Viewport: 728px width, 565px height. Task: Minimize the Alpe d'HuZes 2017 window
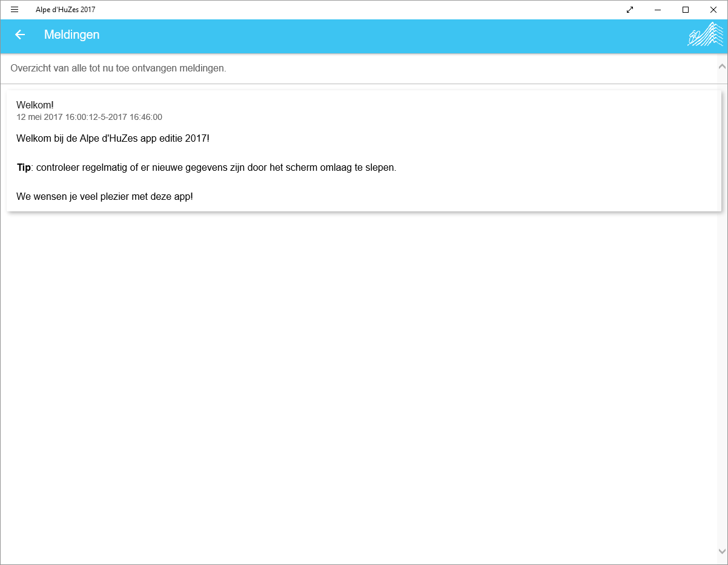tap(658, 10)
